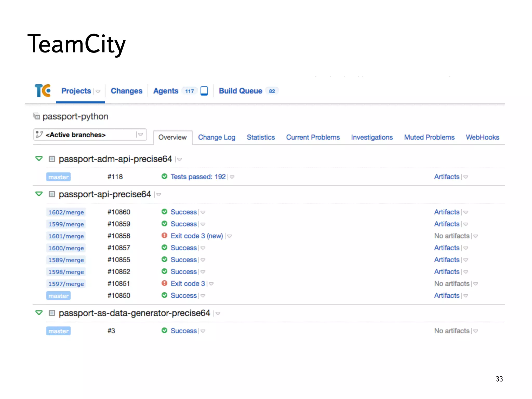This screenshot has height=399, width=532.
Task: Open dropdown next to passport-as-data-generator-precise64 title
Action: [x=218, y=314]
